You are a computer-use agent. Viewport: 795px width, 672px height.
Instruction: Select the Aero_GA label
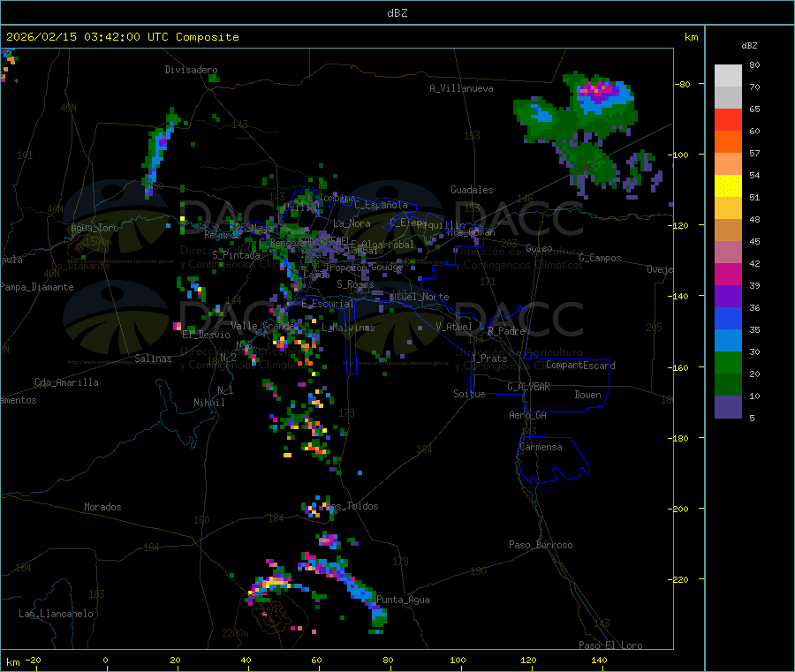coord(527,415)
